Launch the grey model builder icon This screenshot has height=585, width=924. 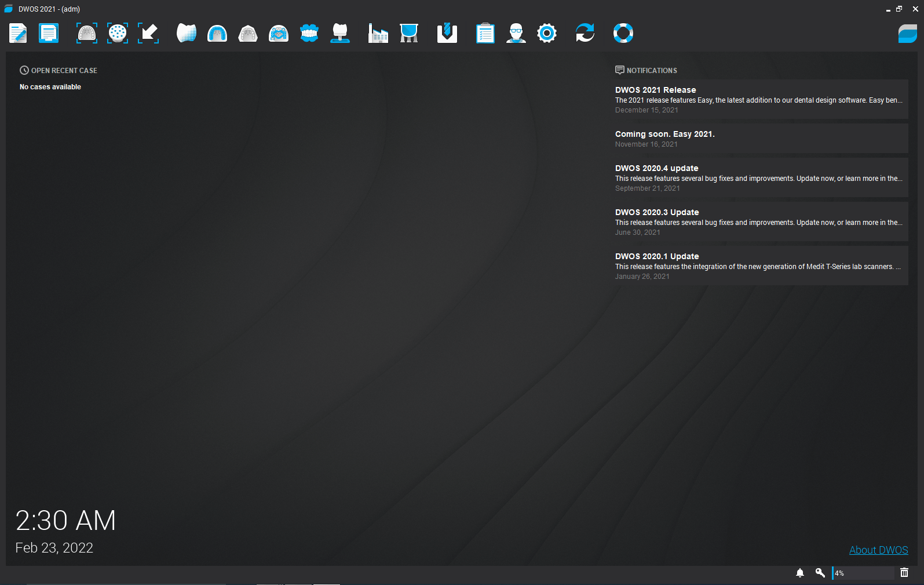coord(248,33)
